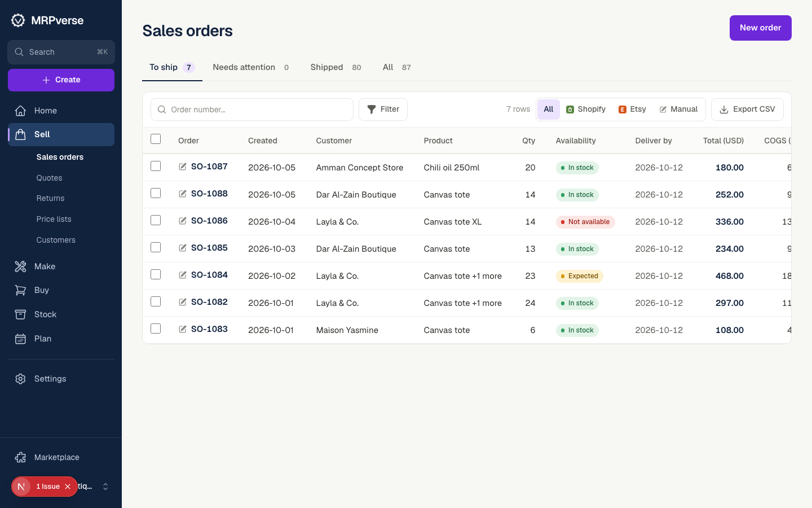Image resolution: width=812 pixels, height=508 pixels.
Task: Switch to the All 87 tab
Action: tap(397, 67)
